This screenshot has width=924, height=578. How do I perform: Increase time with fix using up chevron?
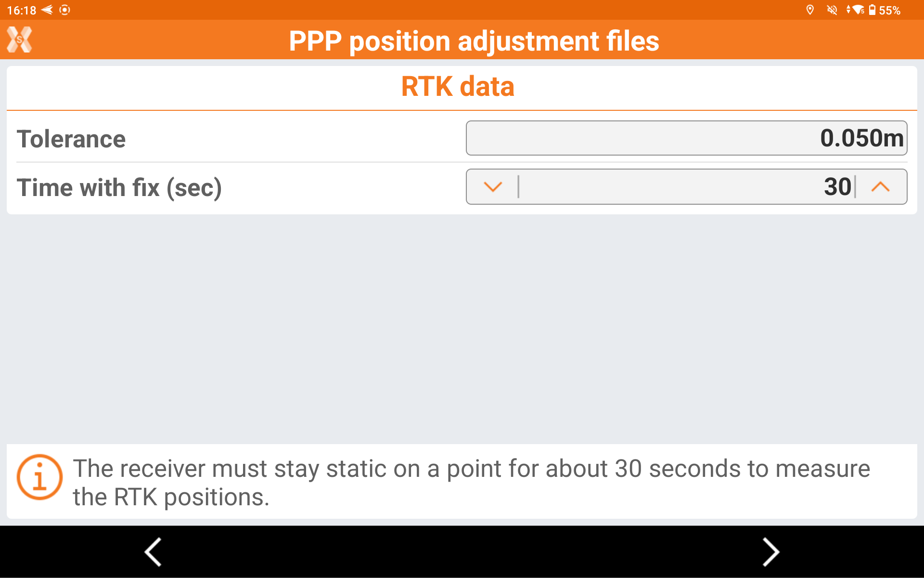(x=880, y=187)
